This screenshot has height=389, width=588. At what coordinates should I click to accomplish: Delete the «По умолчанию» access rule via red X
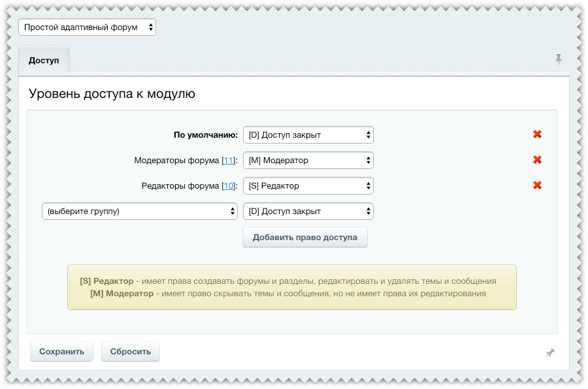[x=536, y=134]
